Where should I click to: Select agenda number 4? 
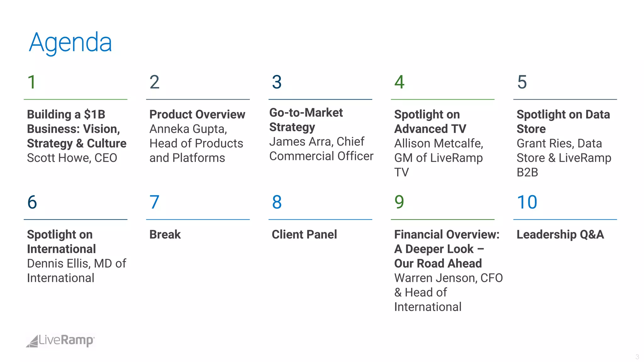coord(399,82)
